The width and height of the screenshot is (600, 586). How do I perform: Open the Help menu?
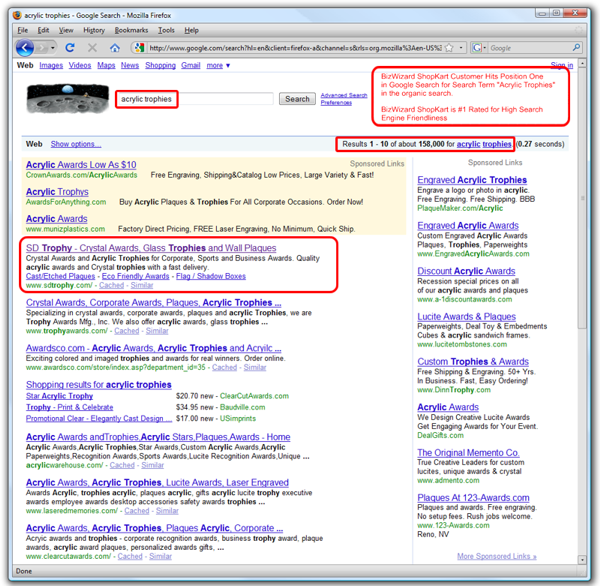pos(191,30)
